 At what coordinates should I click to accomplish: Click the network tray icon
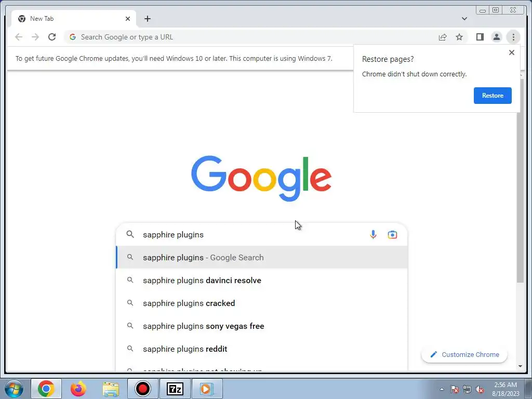[467, 389]
